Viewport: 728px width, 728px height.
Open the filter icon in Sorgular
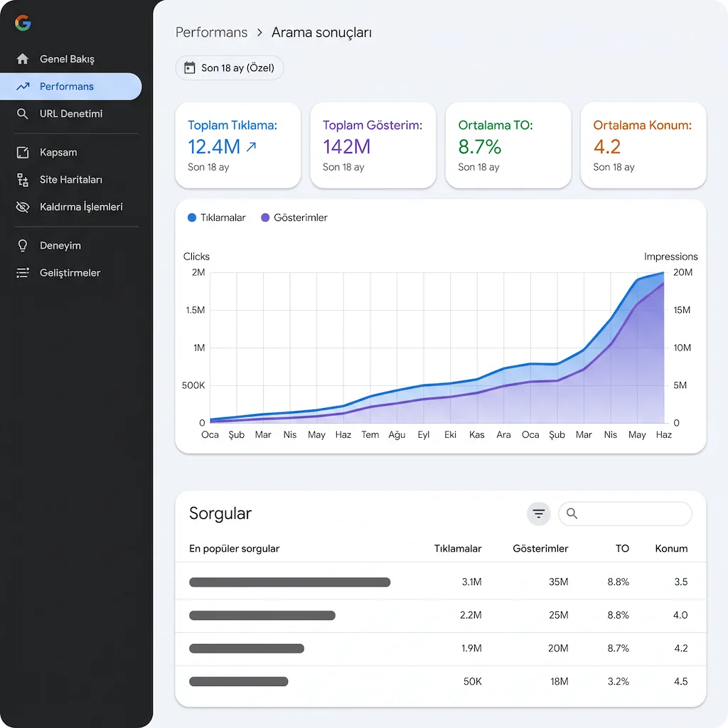[539, 513]
